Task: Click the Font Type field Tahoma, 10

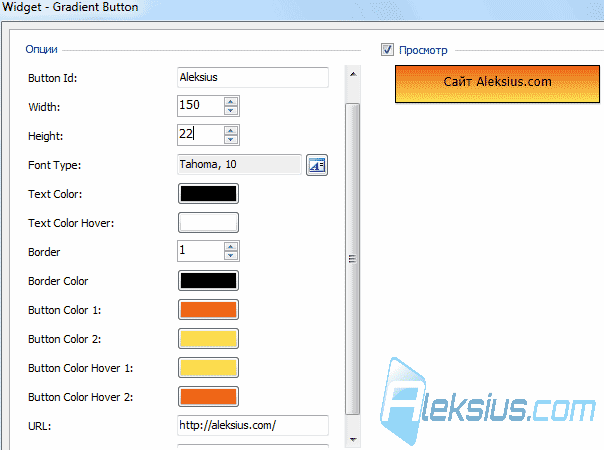Action: tap(239, 165)
